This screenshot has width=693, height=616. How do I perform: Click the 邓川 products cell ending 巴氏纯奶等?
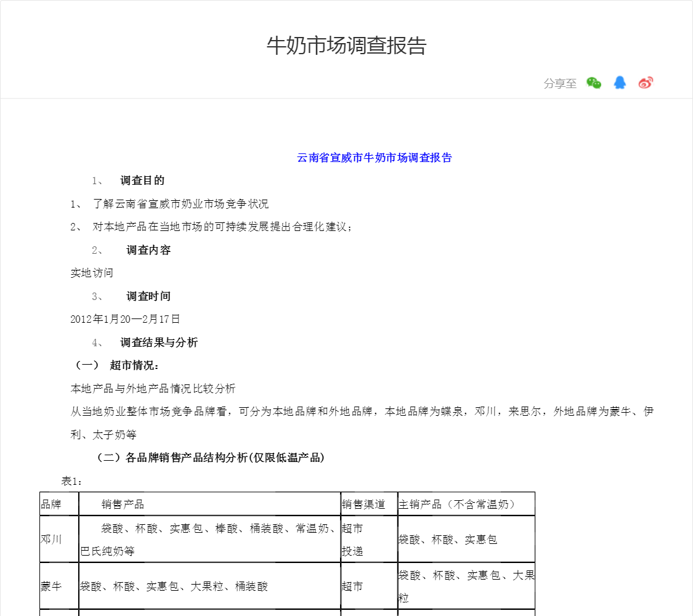click(x=210, y=539)
